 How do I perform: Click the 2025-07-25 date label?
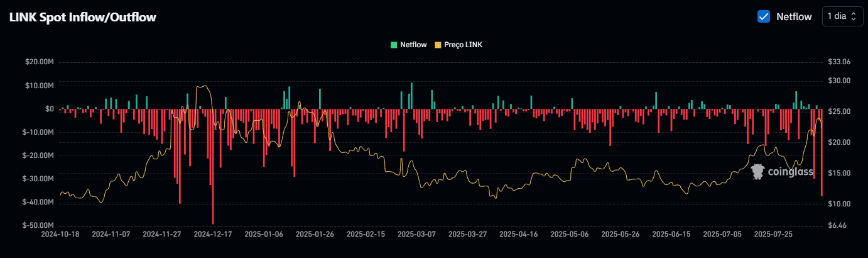(x=773, y=233)
